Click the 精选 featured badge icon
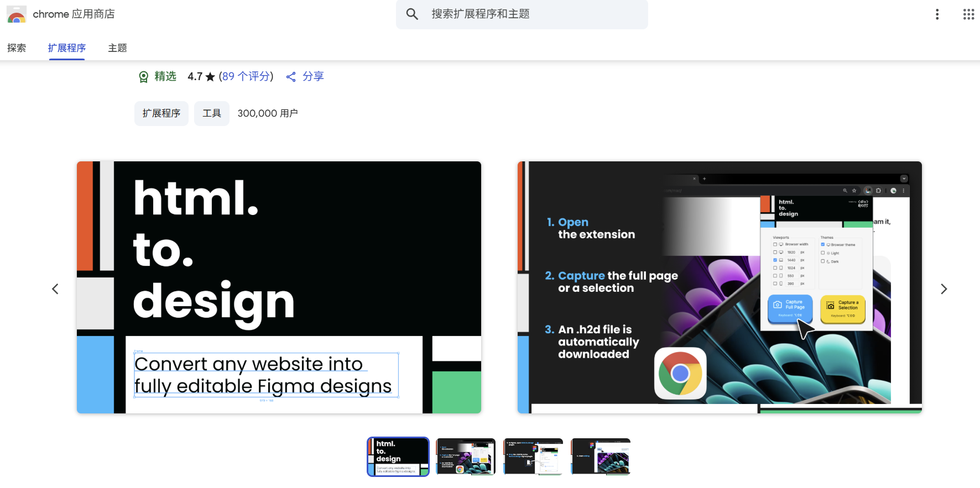980x488 pixels. click(143, 77)
